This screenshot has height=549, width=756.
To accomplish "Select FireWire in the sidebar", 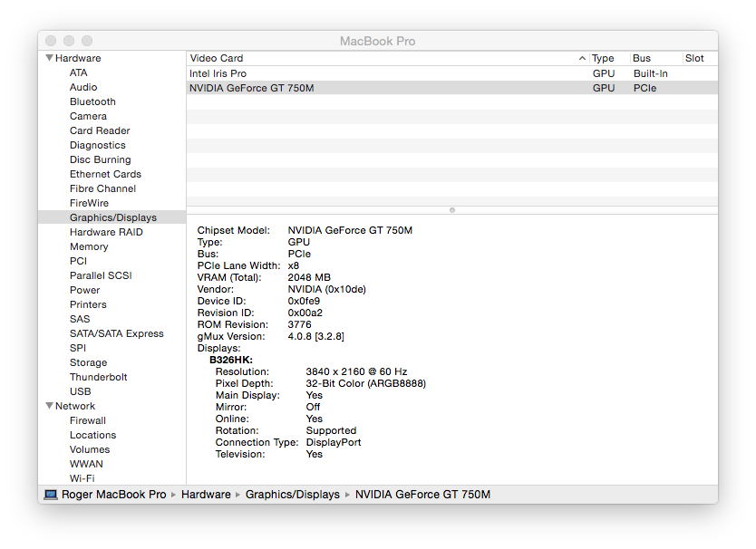I will (x=89, y=203).
